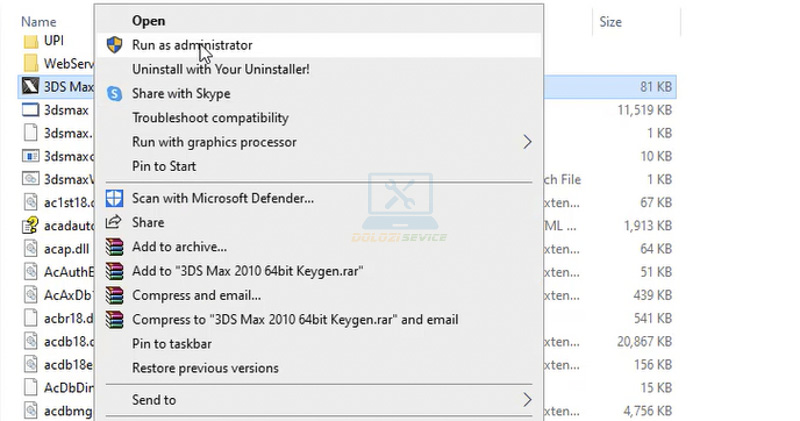The image size is (800, 421).
Task: Choose Add to archive...
Action: click(x=318, y=246)
